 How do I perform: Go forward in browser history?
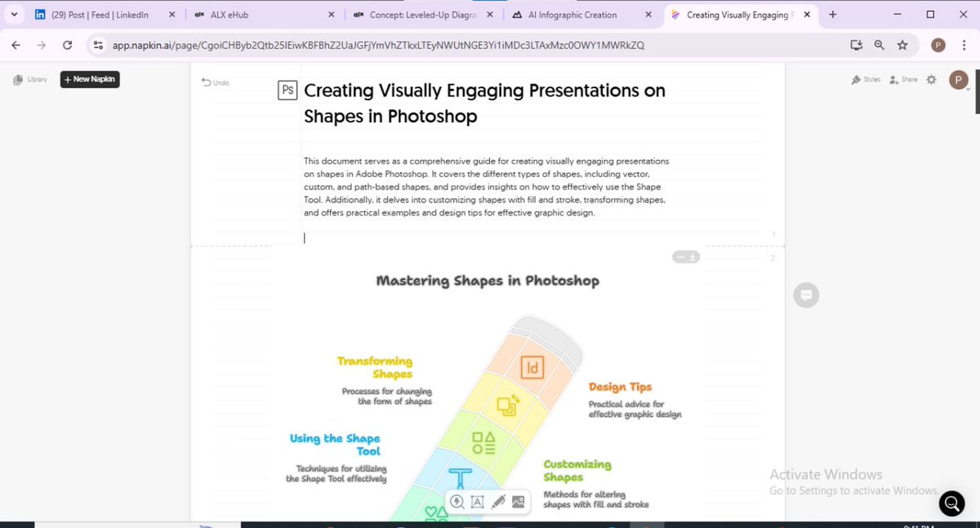42,46
